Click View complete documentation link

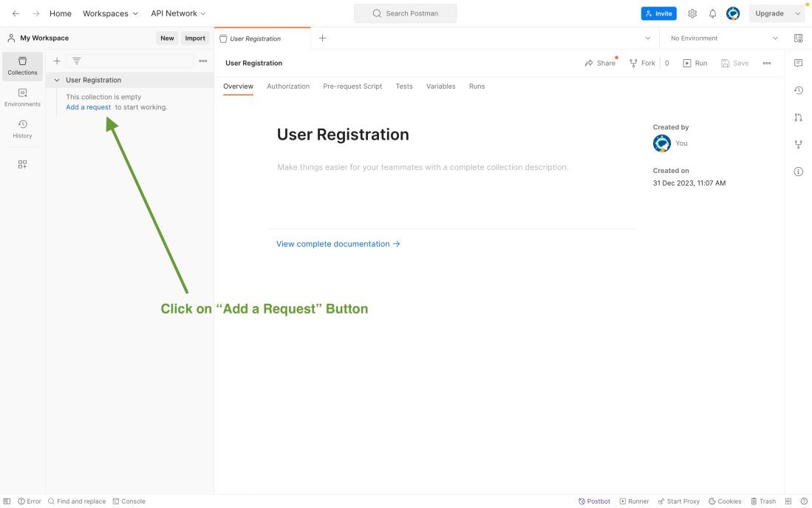point(338,244)
